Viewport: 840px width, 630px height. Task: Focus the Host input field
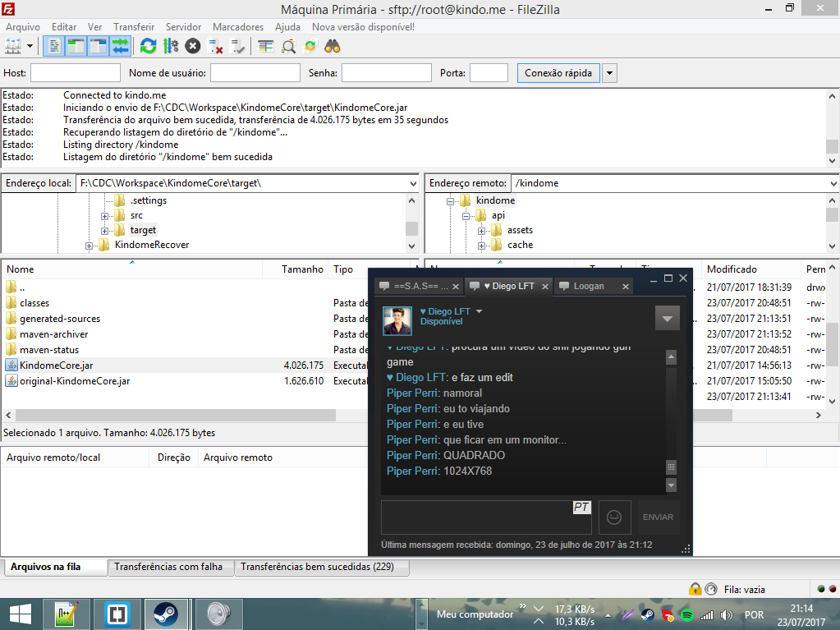tap(76, 73)
